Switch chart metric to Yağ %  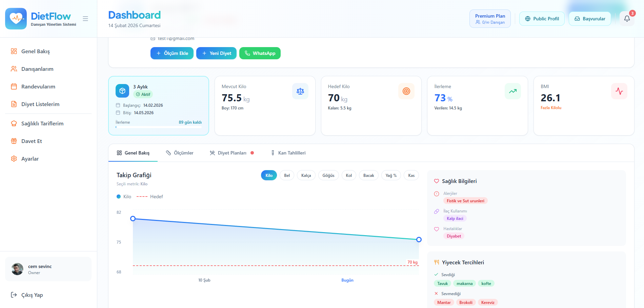pyautogui.click(x=391, y=175)
